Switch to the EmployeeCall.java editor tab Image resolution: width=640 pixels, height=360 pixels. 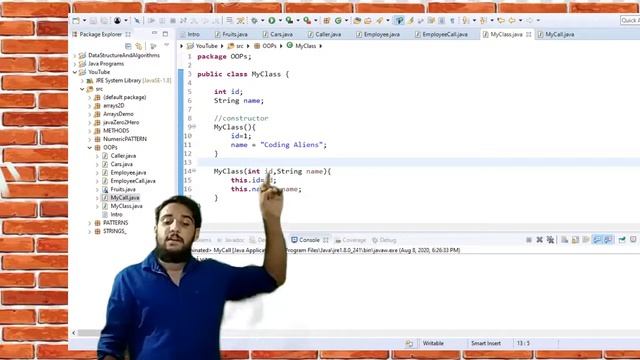(441, 35)
